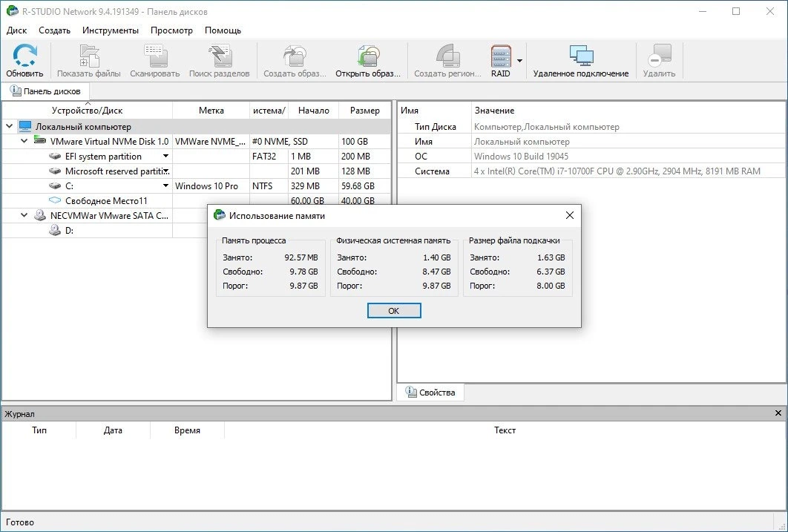Click the Готово status bar text
This screenshot has height=532, width=788.
click(x=20, y=522)
